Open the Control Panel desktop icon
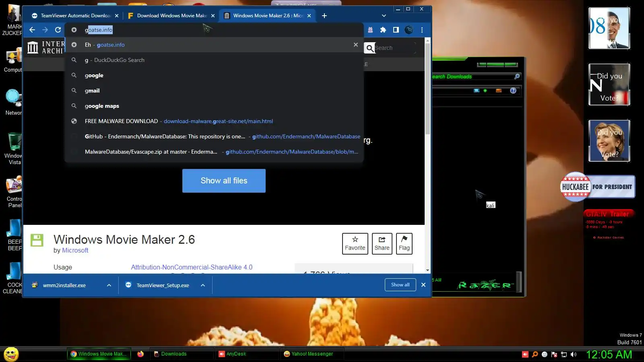The width and height of the screenshot is (644, 362). pyautogui.click(x=14, y=192)
